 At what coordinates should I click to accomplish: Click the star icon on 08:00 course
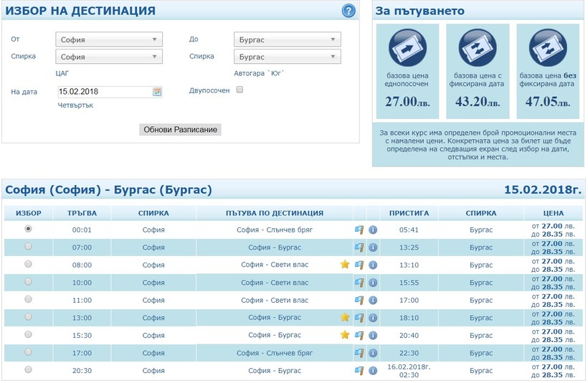coord(345,265)
